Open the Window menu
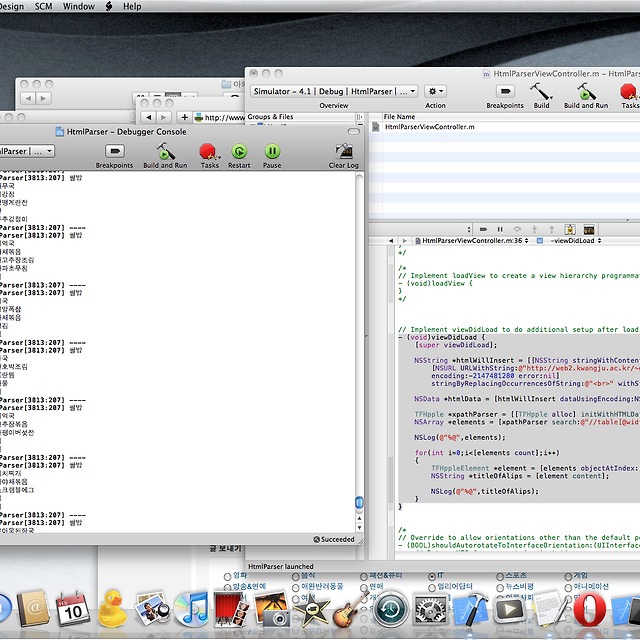Viewport: 640px width, 640px height. pos(79,6)
